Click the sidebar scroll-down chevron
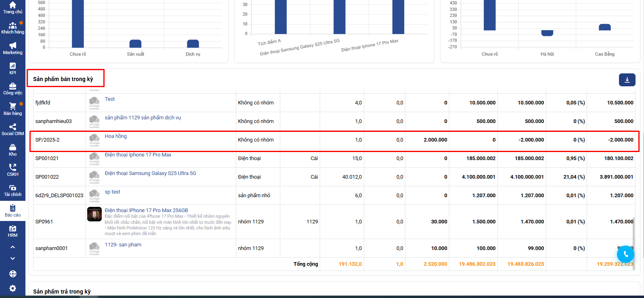Image resolution: width=644 pixels, height=298 pixels. [13, 258]
